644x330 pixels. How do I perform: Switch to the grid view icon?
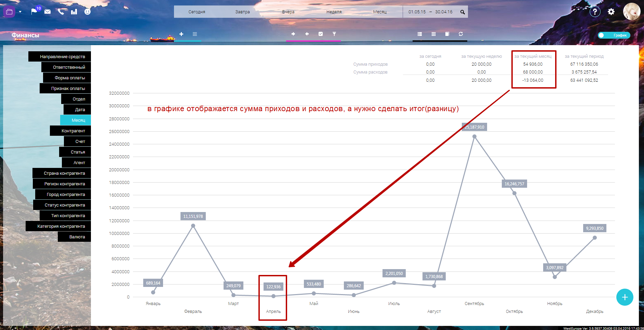point(433,34)
